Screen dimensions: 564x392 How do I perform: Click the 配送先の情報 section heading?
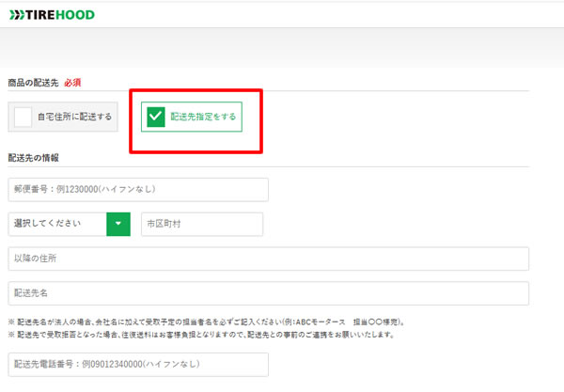point(34,158)
